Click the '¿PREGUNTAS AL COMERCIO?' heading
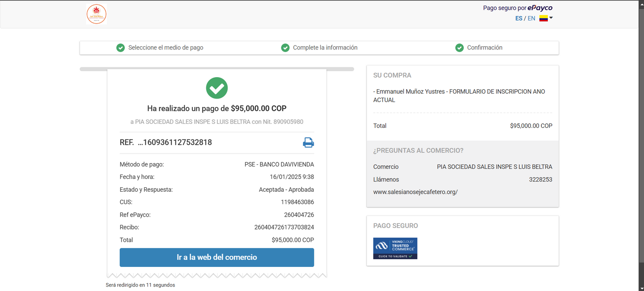 tap(418, 151)
